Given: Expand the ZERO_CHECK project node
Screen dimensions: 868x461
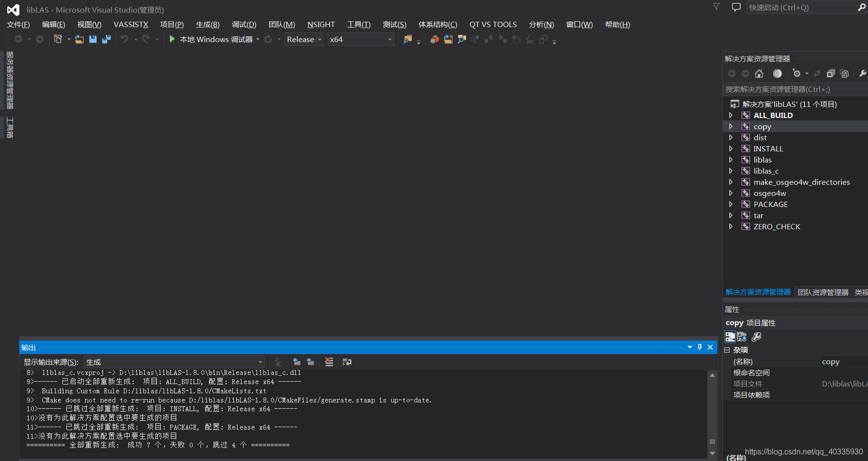Looking at the screenshot, I should (x=731, y=226).
